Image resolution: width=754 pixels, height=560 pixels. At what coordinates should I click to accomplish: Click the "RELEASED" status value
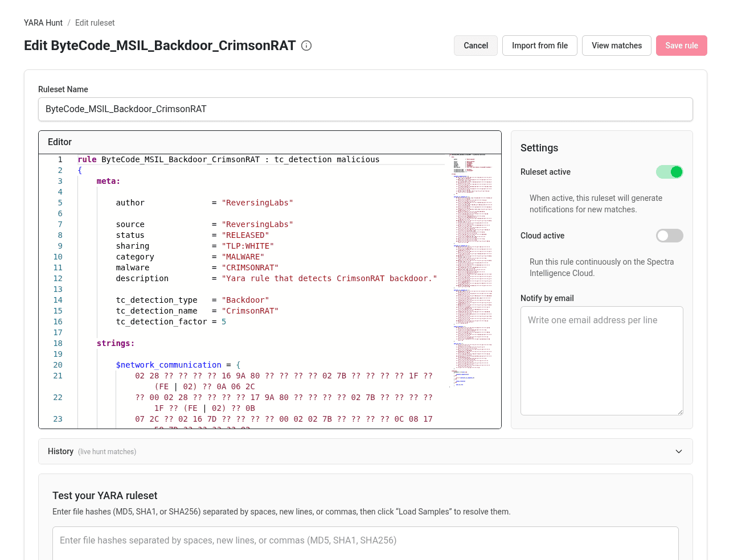pyautogui.click(x=245, y=235)
